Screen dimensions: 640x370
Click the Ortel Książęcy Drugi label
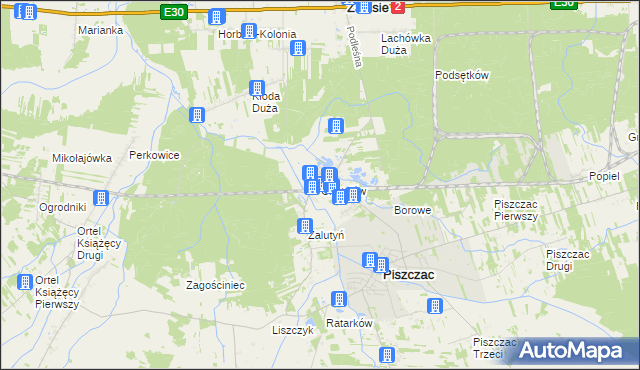click(99, 243)
